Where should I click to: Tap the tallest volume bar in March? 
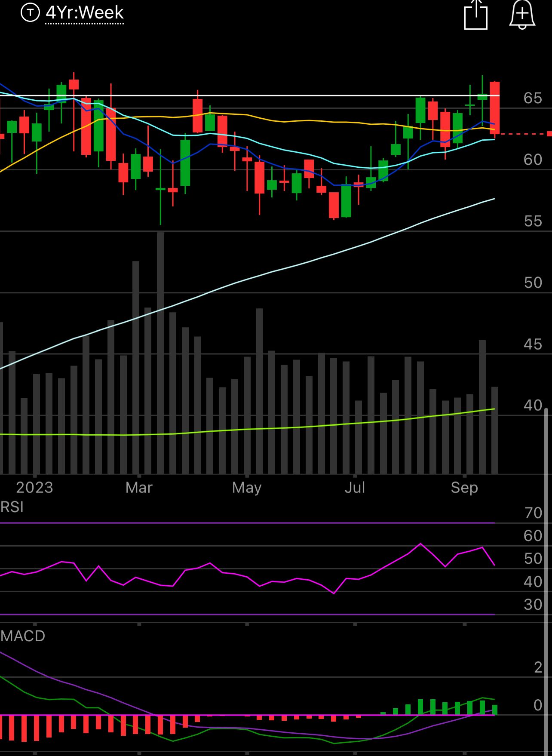tap(160, 353)
